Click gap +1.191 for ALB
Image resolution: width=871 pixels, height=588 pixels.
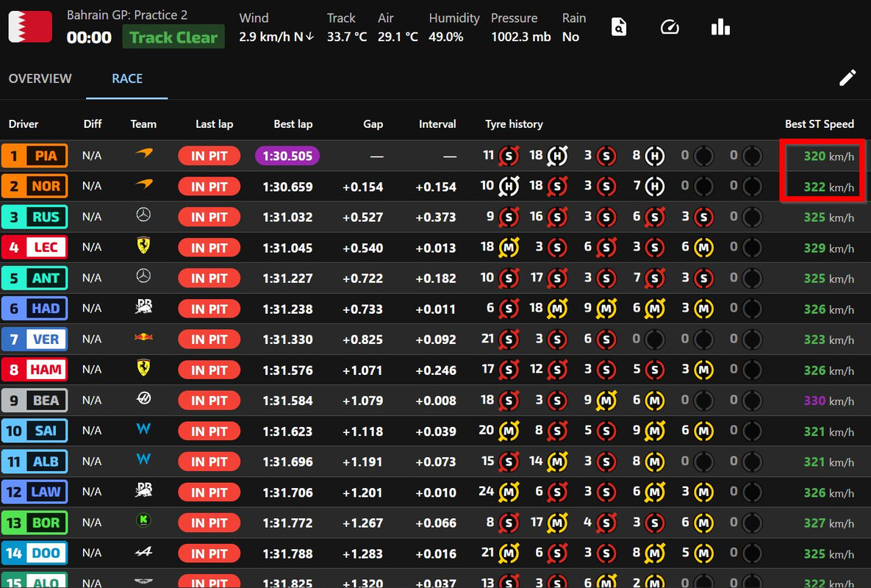point(362,462)
